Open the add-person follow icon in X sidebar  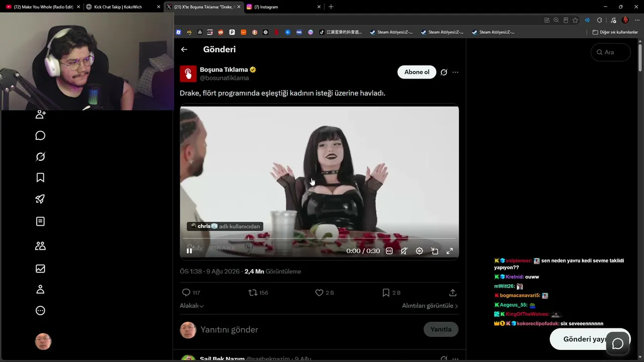[41, 114]
